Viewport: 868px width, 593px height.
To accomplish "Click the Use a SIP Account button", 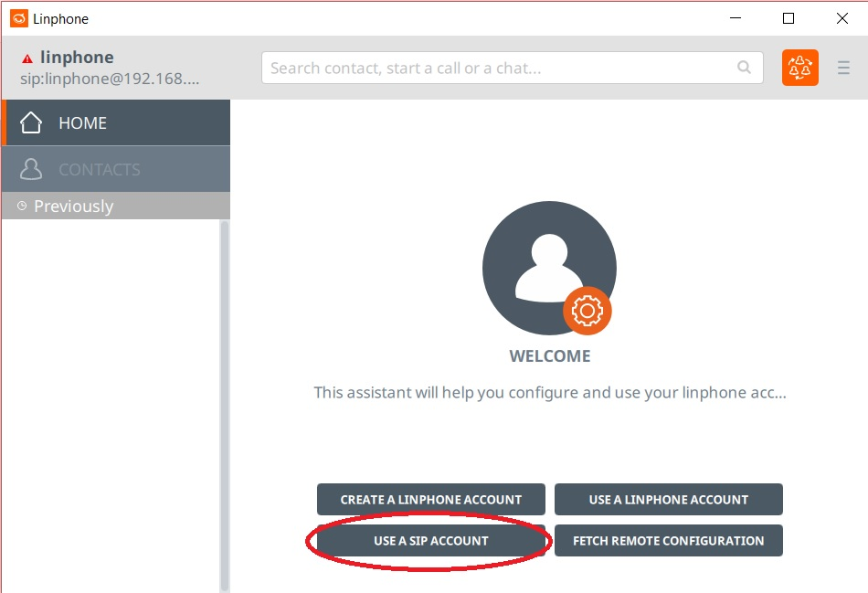I will pos(430,541).
